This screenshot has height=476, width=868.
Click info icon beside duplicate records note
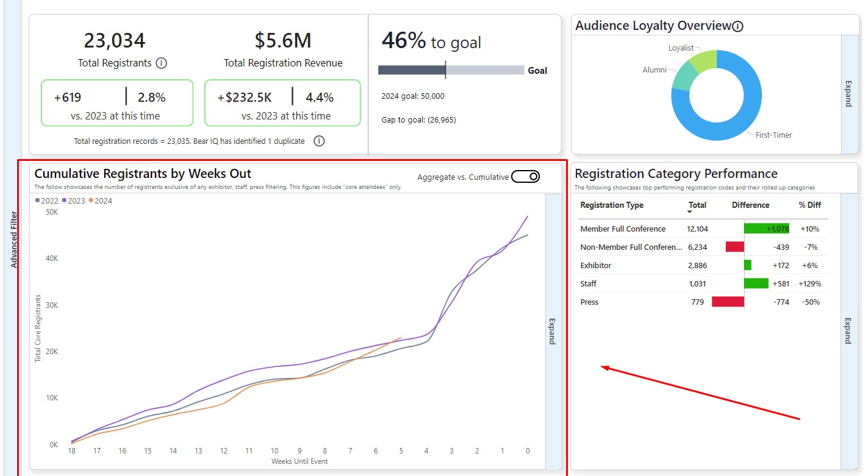(x=318, y=141)
